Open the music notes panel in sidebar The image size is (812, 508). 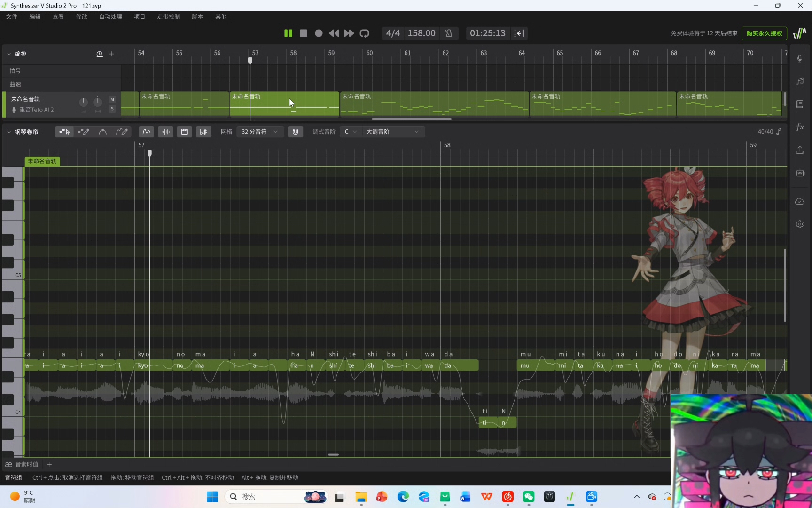(800, 81)
